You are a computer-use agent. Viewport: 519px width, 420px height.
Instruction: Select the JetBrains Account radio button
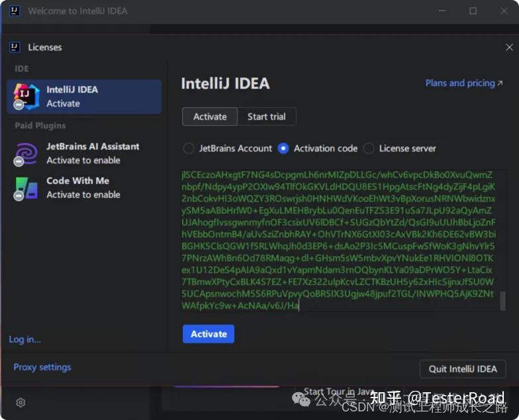coord(189,148)
